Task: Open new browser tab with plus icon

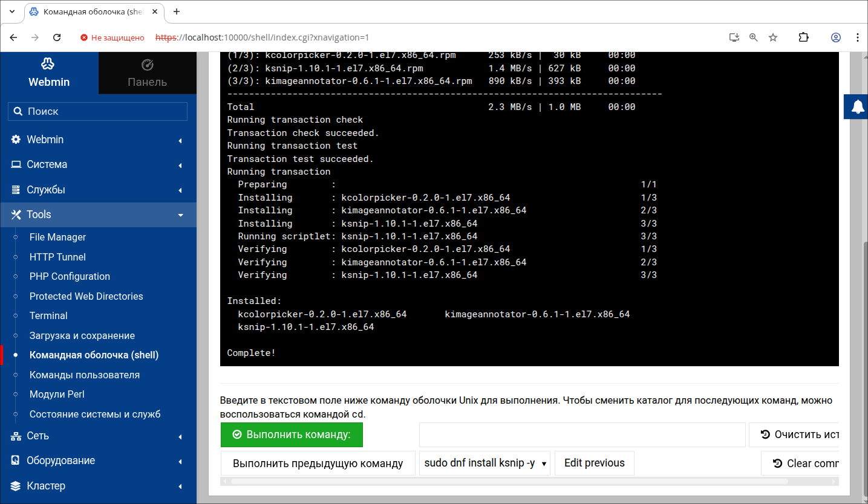Action: pyautogui.click(x=177, y=11)
